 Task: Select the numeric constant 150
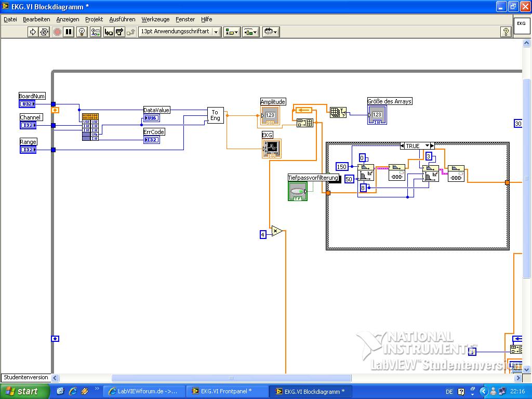[x=342, y=167]
